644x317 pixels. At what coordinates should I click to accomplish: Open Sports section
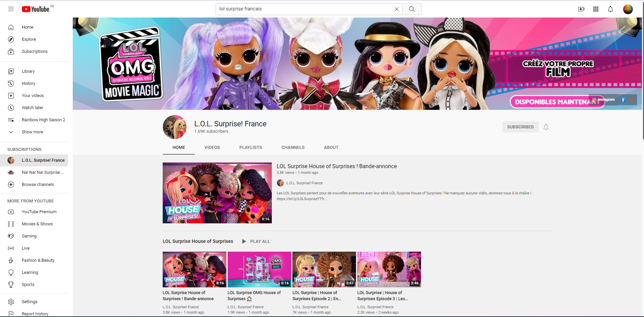coord(34,285)
